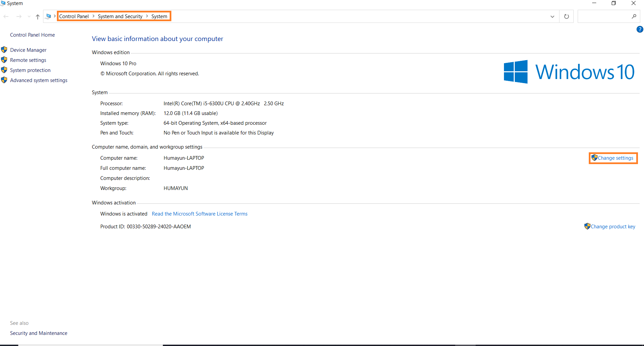Select the Humayun-LAPTOP value beside Computer name

(x=184, y=158)
